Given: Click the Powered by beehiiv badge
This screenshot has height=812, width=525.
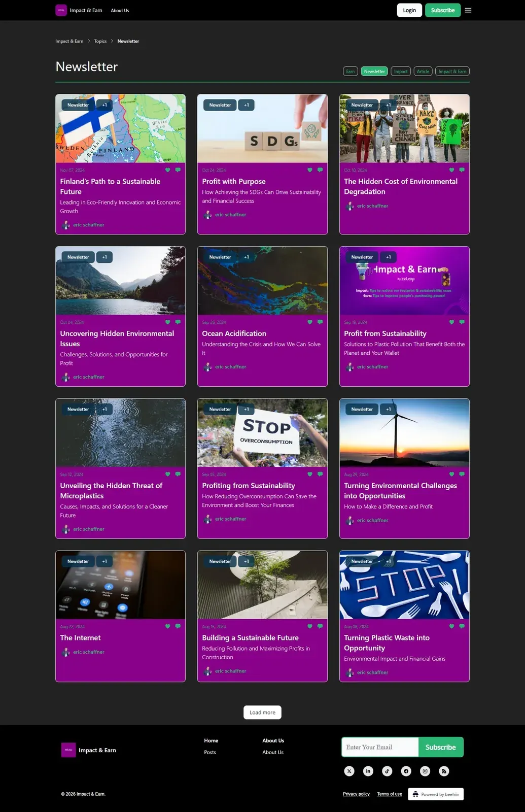Looking at the screenshot, I should point(436,794).
